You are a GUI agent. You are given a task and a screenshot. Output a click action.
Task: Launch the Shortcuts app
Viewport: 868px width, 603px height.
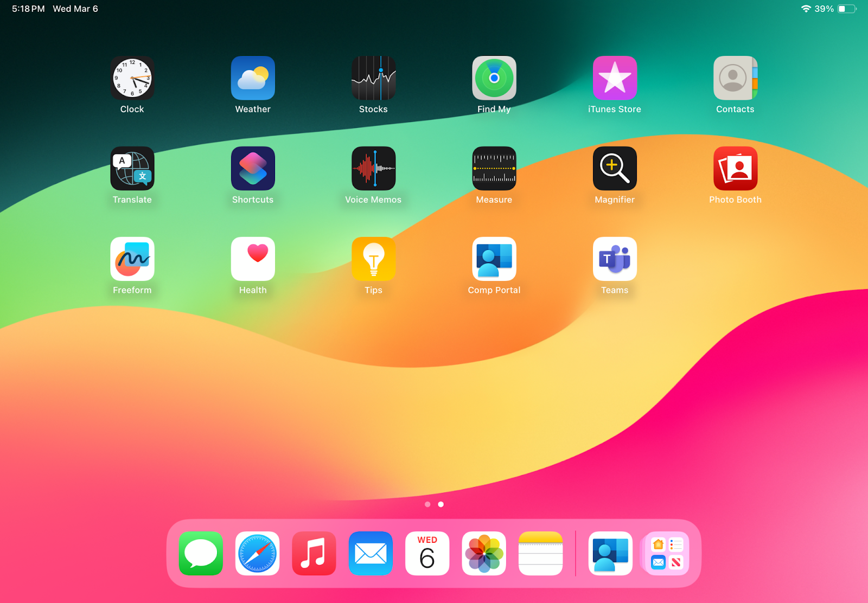253,169
